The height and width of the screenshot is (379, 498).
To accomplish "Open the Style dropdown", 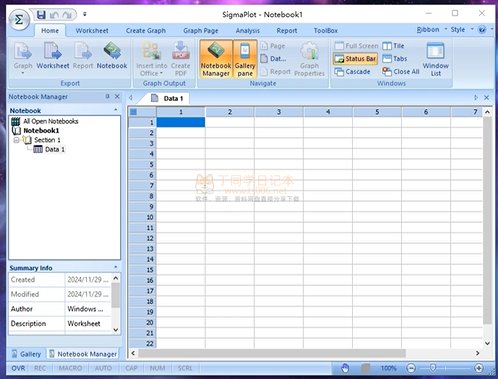I will coord(462,30).
